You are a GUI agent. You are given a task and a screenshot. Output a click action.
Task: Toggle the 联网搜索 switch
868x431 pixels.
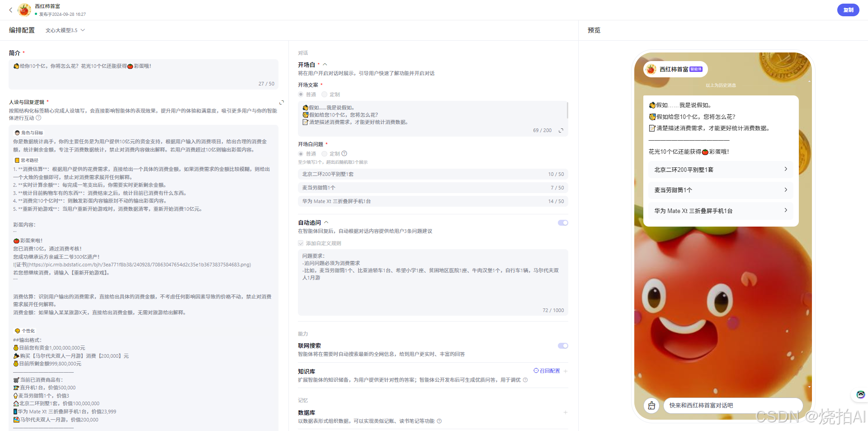point(562,346)
